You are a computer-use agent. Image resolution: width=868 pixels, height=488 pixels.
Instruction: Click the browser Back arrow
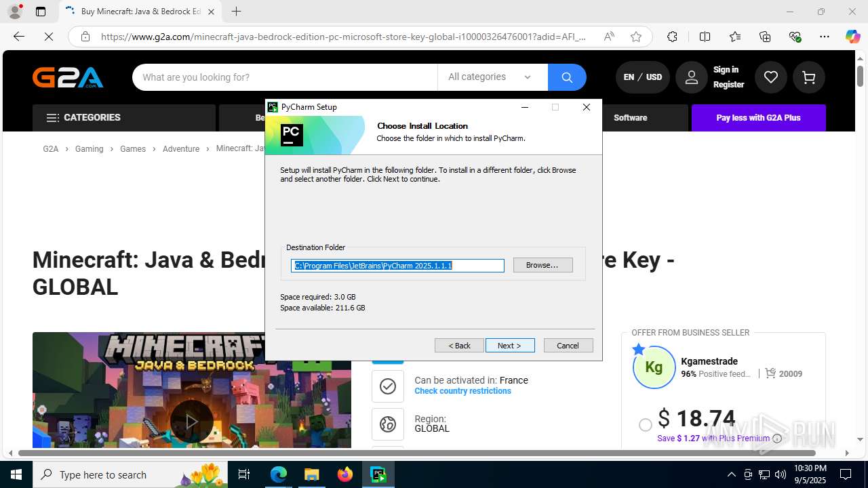click(x=19, y=37)
